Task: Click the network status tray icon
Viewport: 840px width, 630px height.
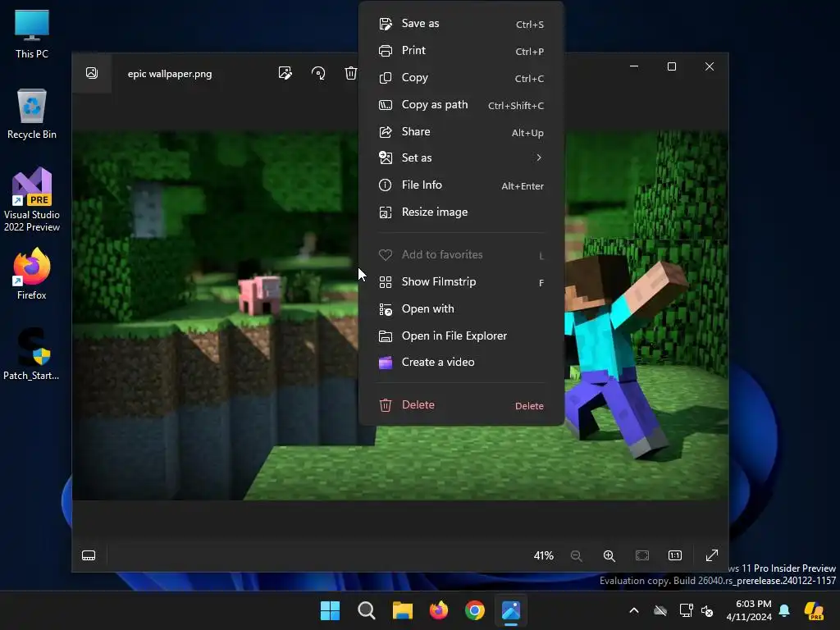Action: tap(687, 610)
